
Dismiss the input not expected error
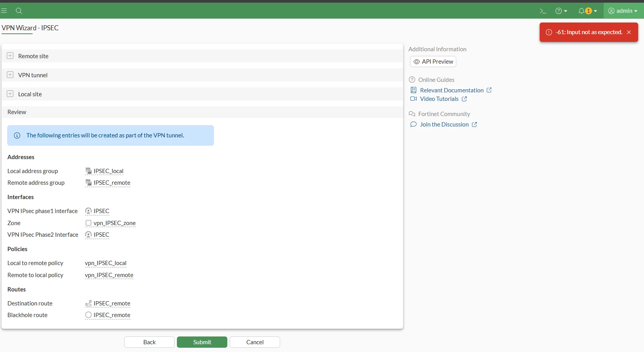tap(629, 32)
